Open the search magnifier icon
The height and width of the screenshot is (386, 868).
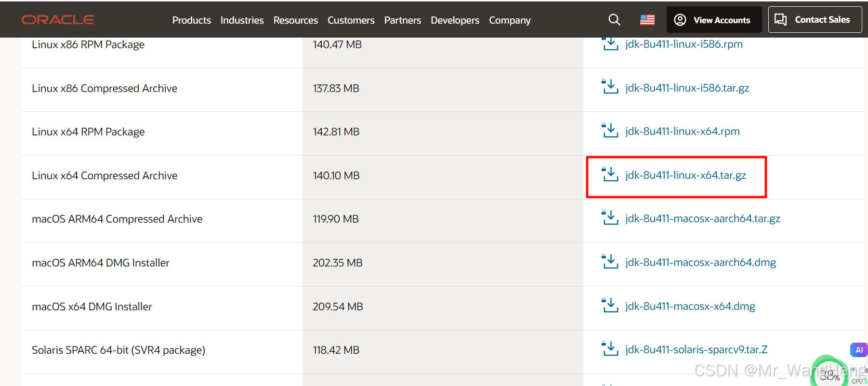(614, 20)
